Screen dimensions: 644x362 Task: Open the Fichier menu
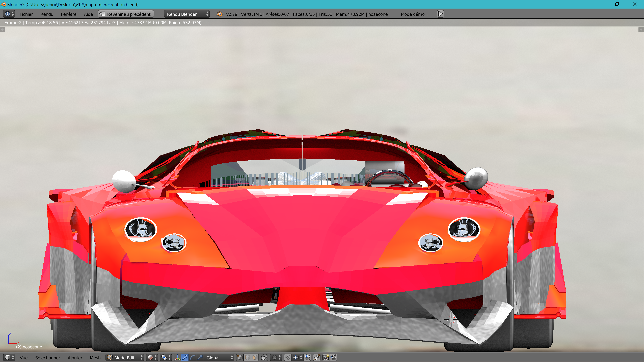coord(26,14)
